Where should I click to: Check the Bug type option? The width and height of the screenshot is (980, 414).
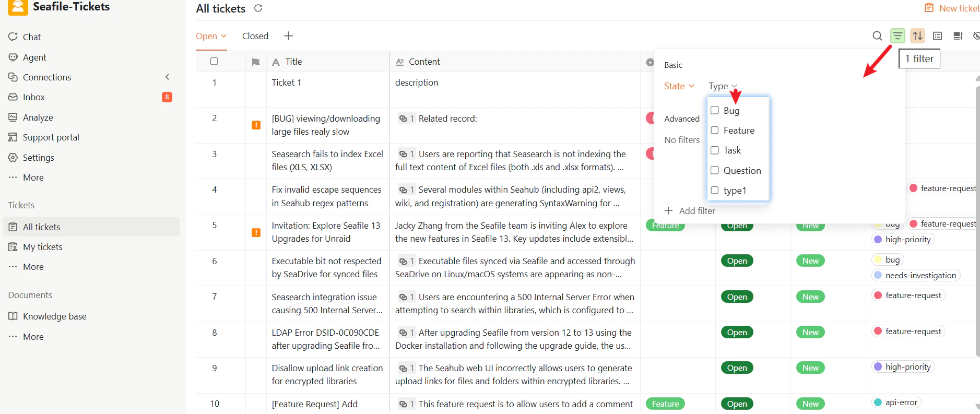715,110
